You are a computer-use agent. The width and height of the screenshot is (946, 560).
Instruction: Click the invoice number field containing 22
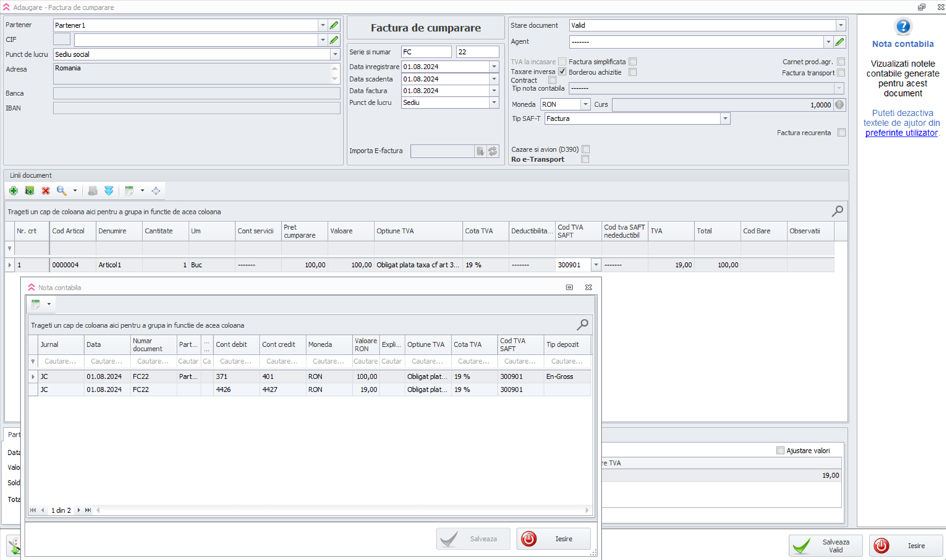[477, 52]
